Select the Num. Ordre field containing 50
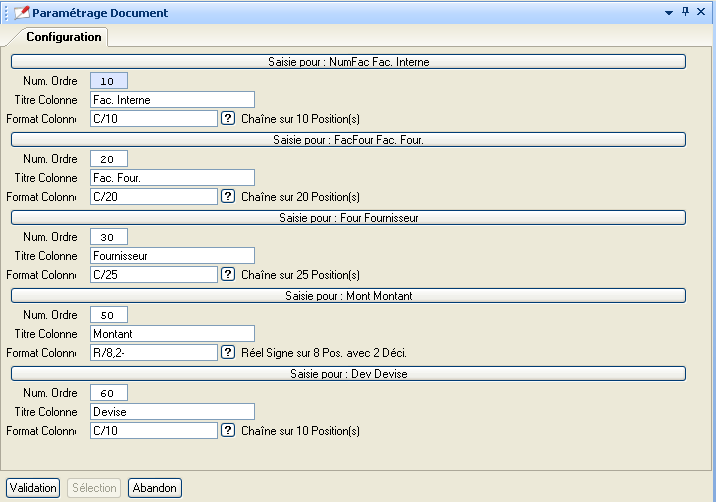Screen dimensions: 716x502 pyautogui.click(x=109, y=315)
